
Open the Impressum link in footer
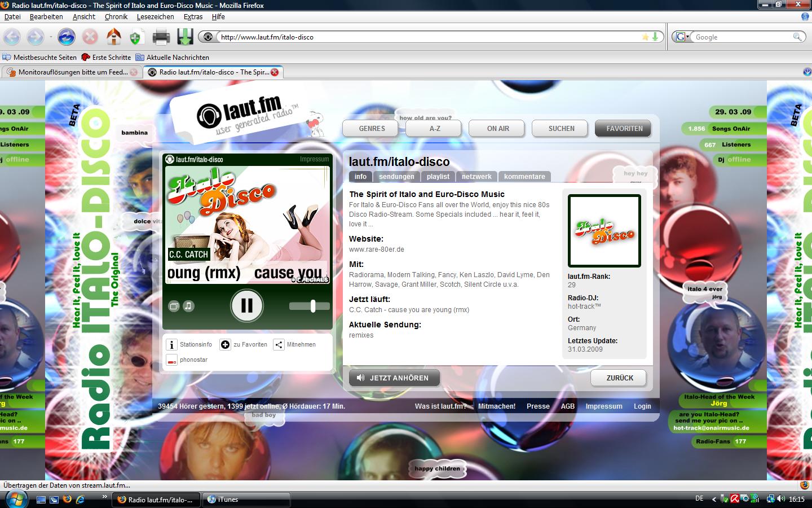click(604, 406)
